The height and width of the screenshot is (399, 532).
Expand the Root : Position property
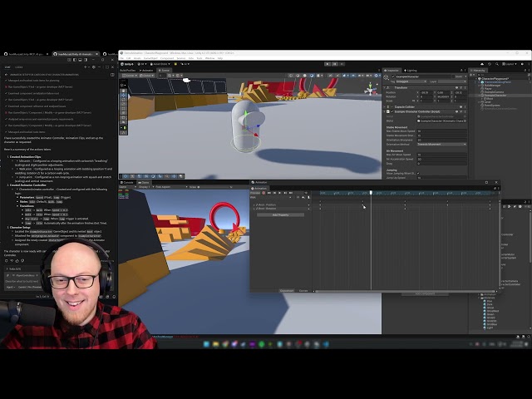[254, 205]
